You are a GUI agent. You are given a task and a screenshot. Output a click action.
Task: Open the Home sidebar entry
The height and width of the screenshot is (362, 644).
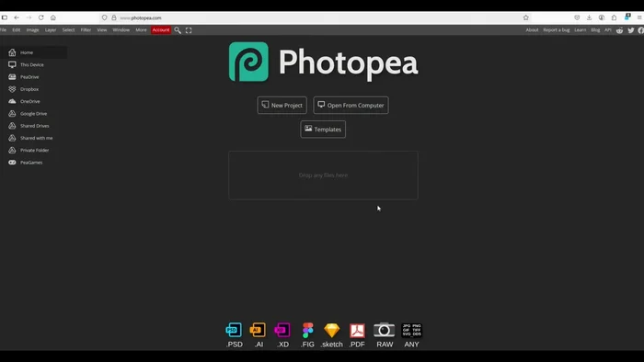(33, 52)
